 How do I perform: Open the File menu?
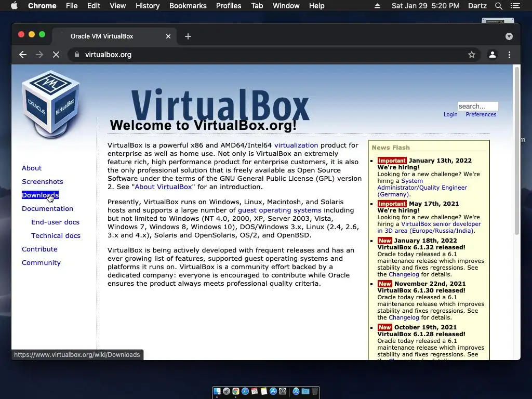(x=72, y=6)
